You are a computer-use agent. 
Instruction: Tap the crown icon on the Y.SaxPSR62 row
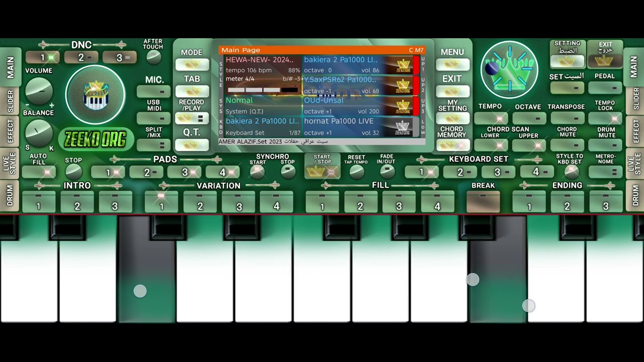click(x=403, y=86)
